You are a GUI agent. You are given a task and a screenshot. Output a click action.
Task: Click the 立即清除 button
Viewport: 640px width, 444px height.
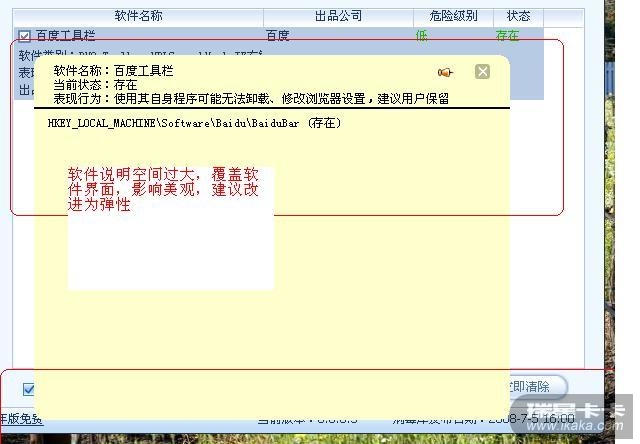[537, 386]
